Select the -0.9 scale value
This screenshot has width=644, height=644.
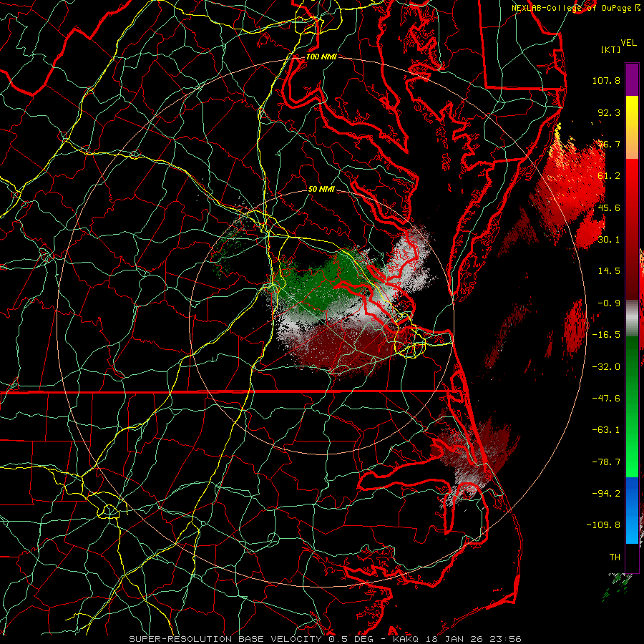click(609, 303)
